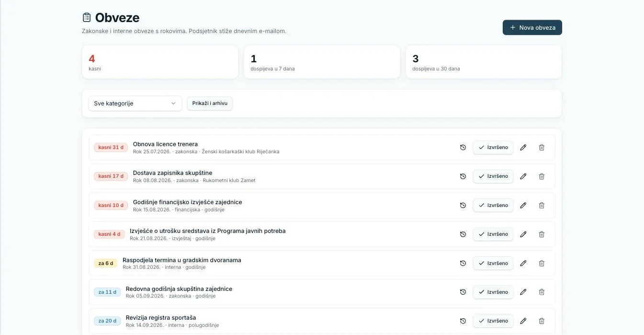Delete Raspodjela termina u gradskim dvoranama
Screen dimensions: 644x335
[x=542, y=263]
